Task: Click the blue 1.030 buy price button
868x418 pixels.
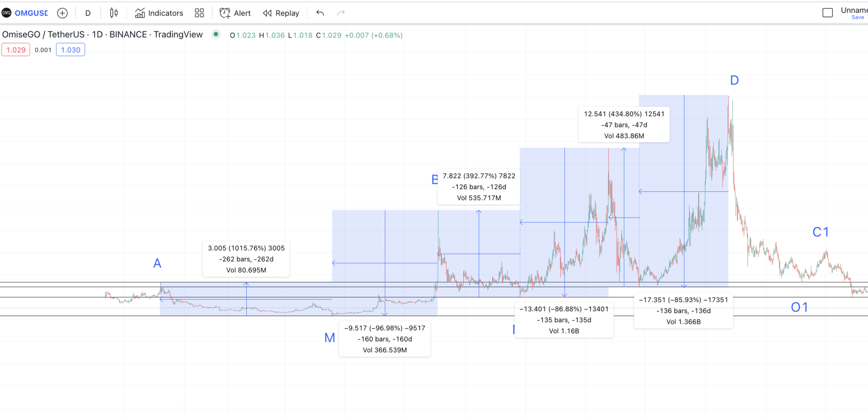Action: tap(70, 50)
